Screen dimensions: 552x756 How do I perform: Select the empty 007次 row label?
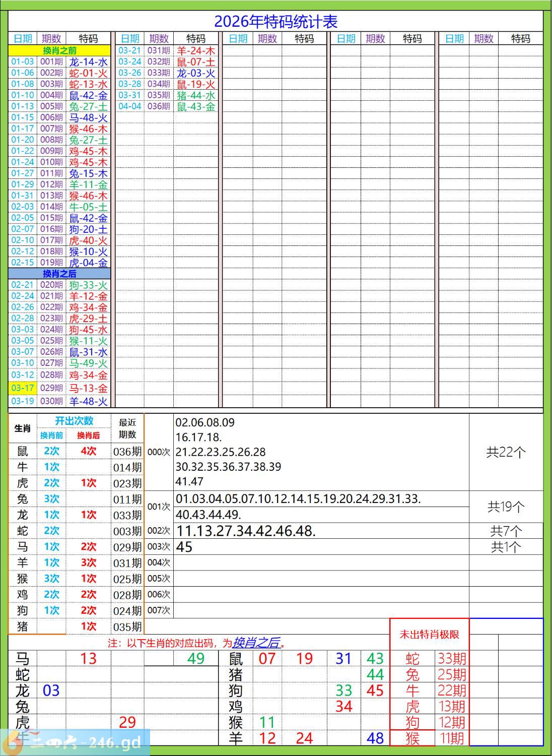159,610
